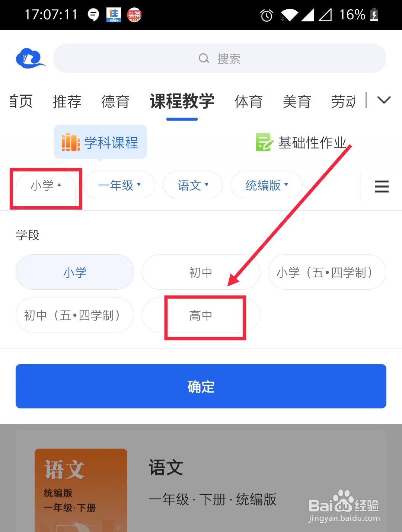402x532 pixels.
Task: Tap the chat bubble notification icon
Action: pyautogui.click(x=93, y=15)
